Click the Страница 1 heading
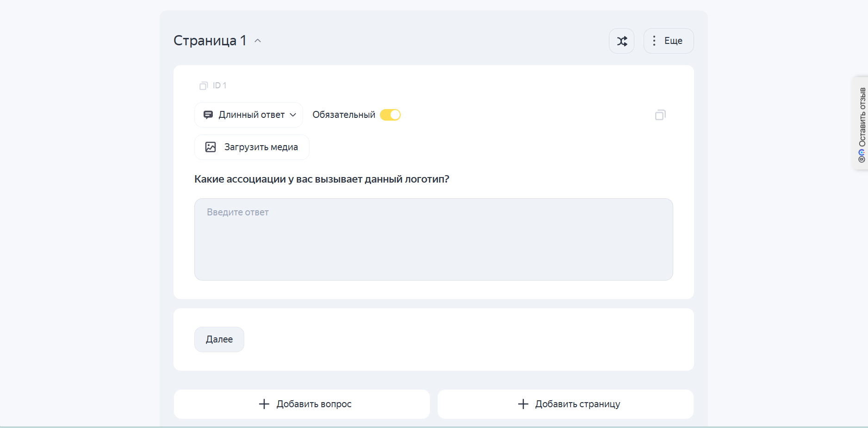The width and height of the screenshot is (868, 428). tap(210, 41)
